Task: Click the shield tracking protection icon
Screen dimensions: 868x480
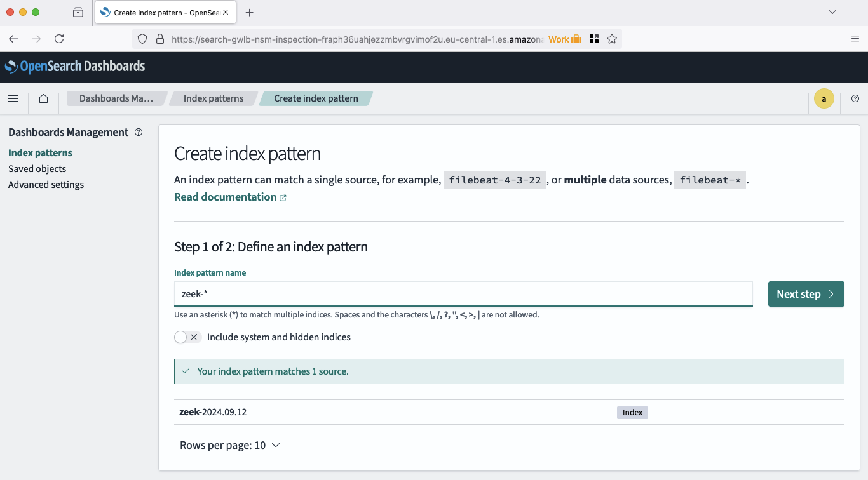Action: (142, 38)
